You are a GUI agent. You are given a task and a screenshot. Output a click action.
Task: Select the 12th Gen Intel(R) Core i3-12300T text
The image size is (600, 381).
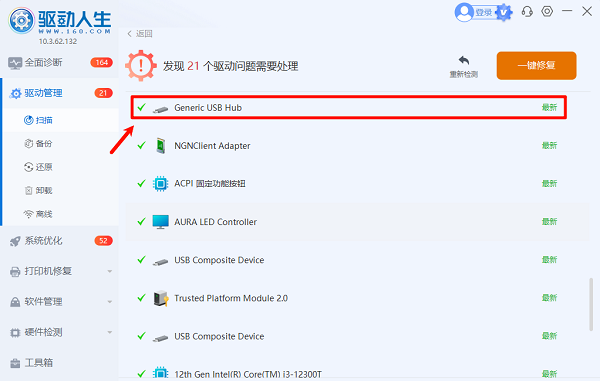pos(248,374)
